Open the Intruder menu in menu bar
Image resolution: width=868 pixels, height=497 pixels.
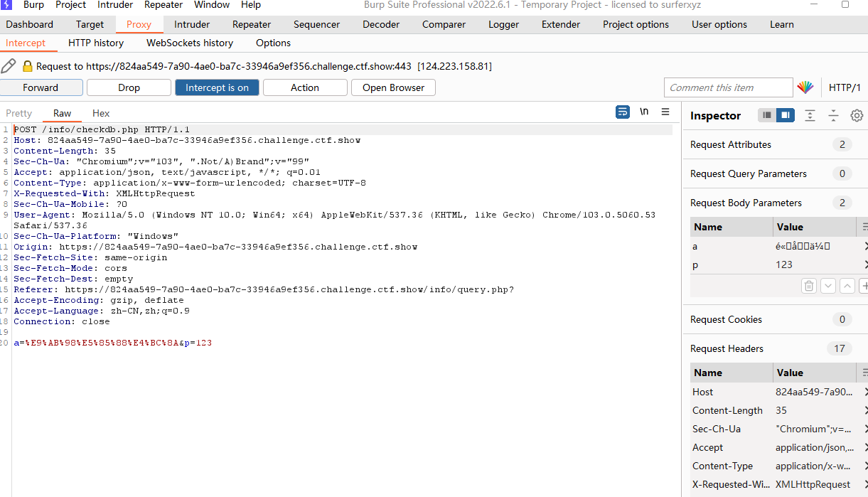pos(115,5)
